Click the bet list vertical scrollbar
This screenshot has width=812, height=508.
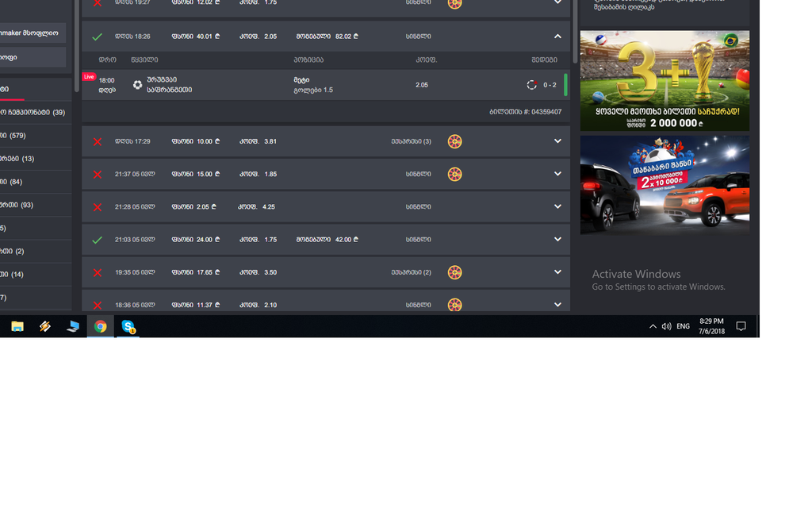coord(575,32)
